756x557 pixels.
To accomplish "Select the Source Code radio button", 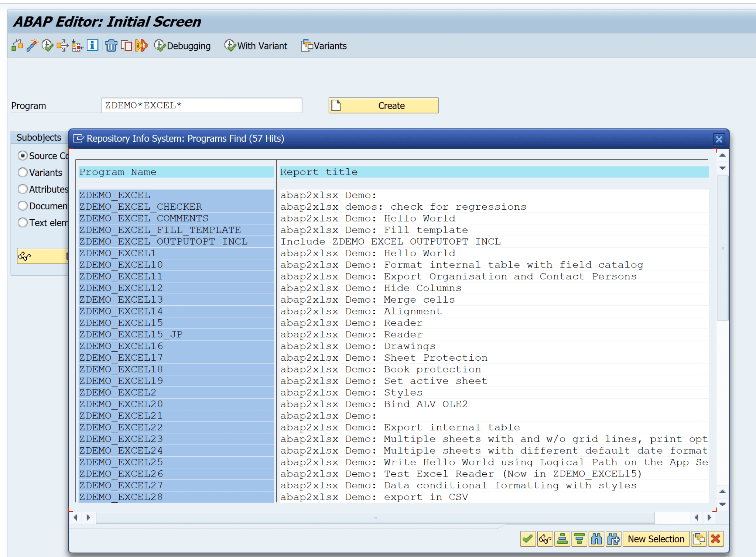I will pos(23,156).
